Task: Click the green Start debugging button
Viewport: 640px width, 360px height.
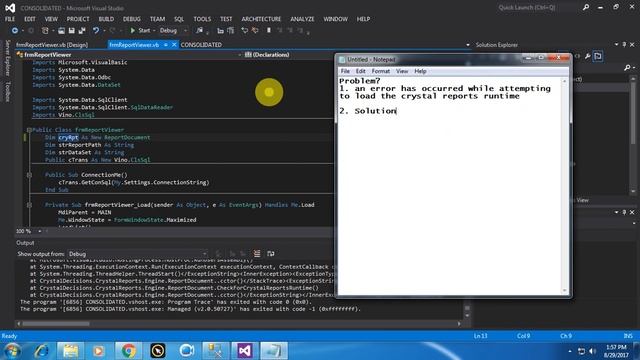Action: (140, 31)
